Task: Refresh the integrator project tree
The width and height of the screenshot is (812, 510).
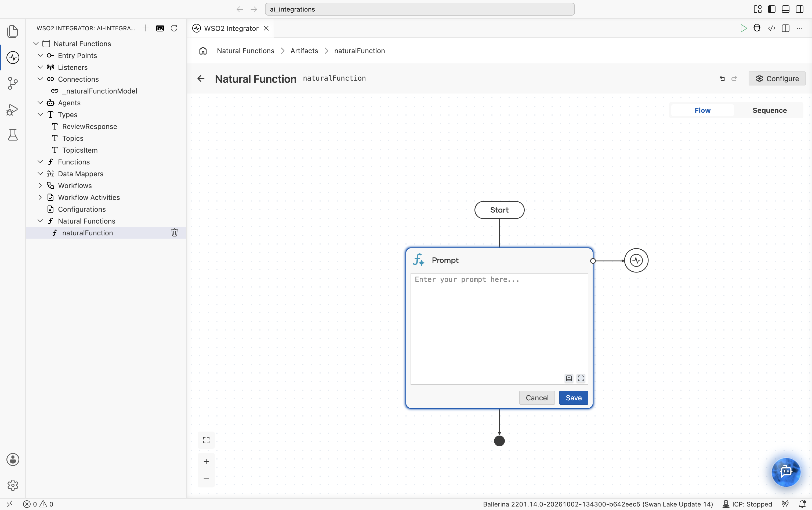Action: 174,28
